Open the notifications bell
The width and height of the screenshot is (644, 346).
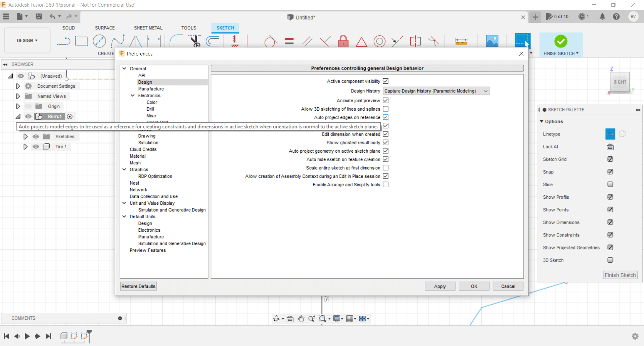602,16
